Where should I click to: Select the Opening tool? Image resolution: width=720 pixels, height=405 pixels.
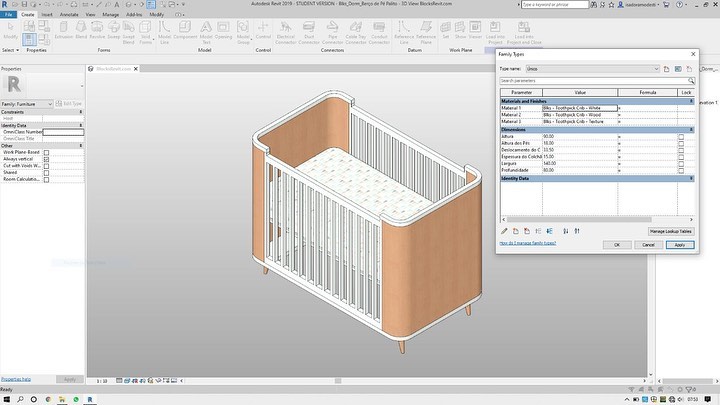coord(223,30)
